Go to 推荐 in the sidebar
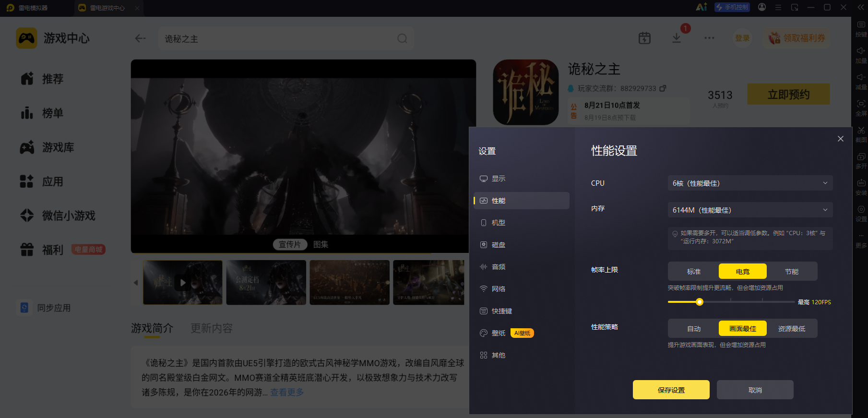Screen dimensions: 868x418 tap(42, 79)
